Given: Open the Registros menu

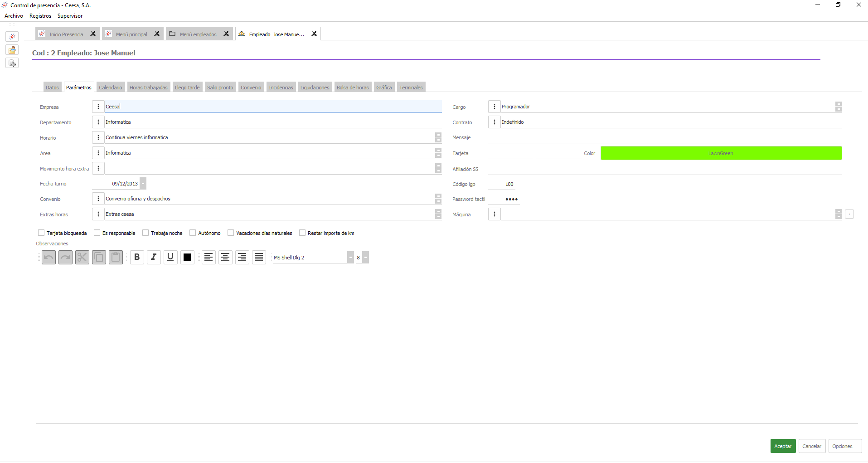Looking at the screenshot, I should point(40,16).
